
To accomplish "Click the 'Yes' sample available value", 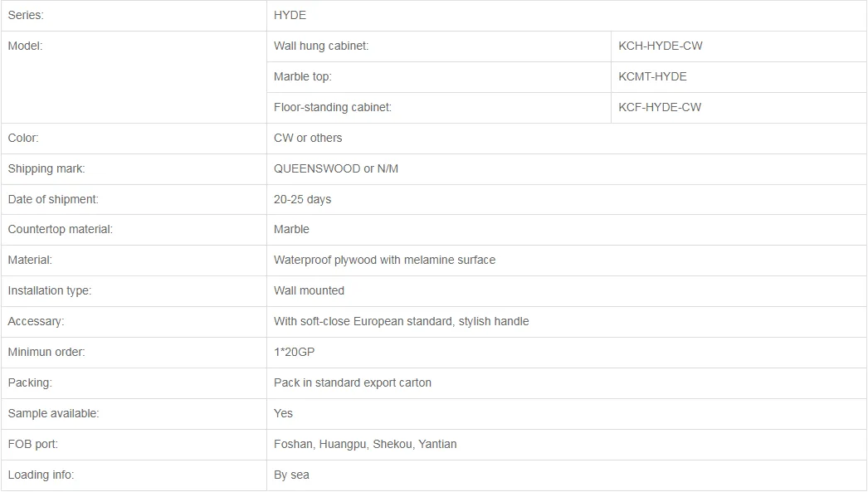I will tap(283, 414).
